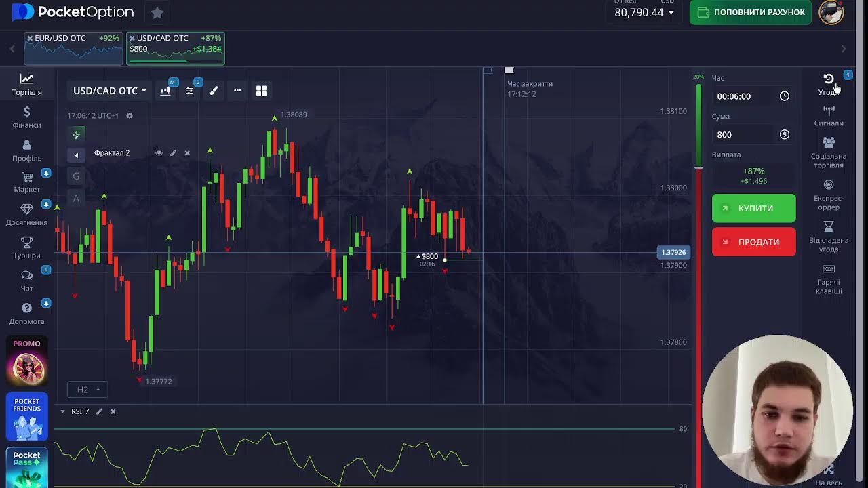868x488 pixels.
Task: Select the drawing brush tool
Action: coord(214,91)
